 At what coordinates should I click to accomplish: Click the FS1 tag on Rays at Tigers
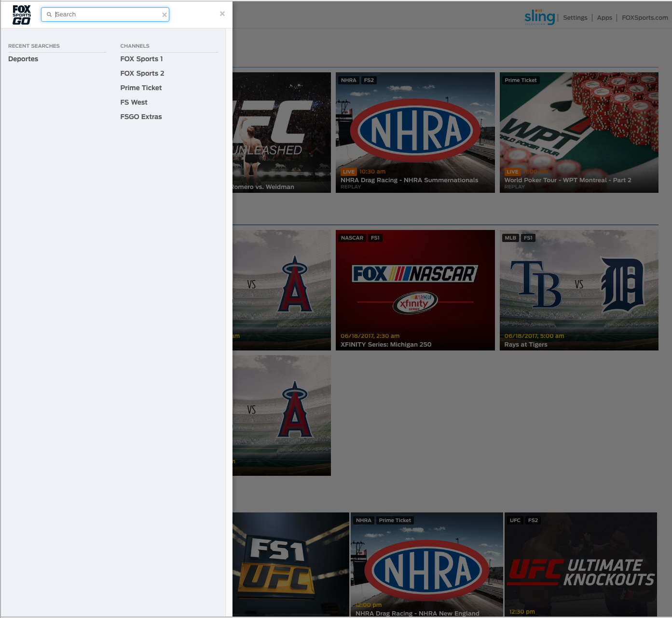click(528, 238)
